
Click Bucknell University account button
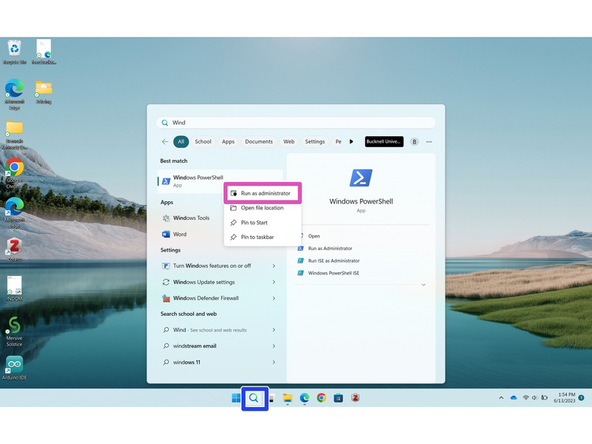pos(384,142)
